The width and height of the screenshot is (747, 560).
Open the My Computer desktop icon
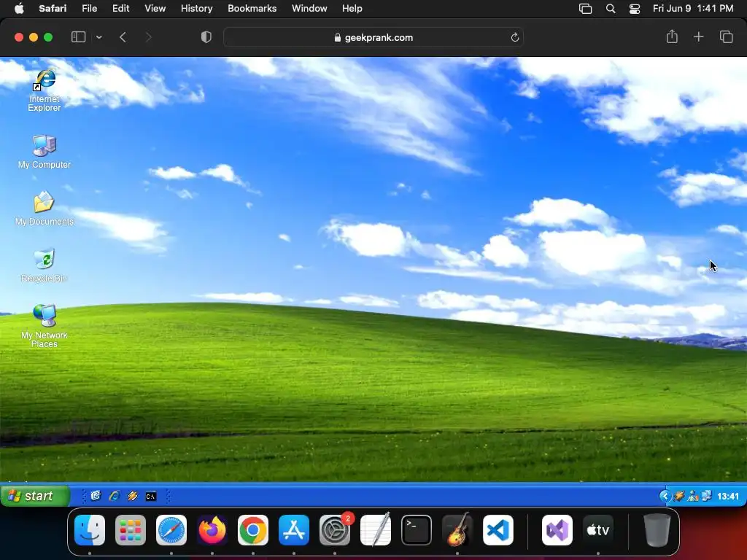[44, 152]
